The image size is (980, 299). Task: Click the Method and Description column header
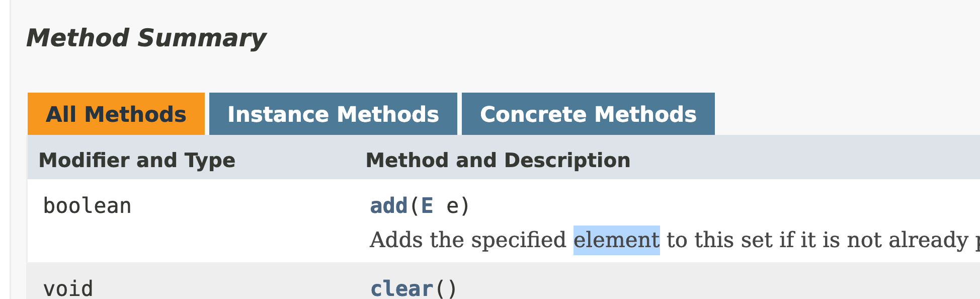coord(498,160)
